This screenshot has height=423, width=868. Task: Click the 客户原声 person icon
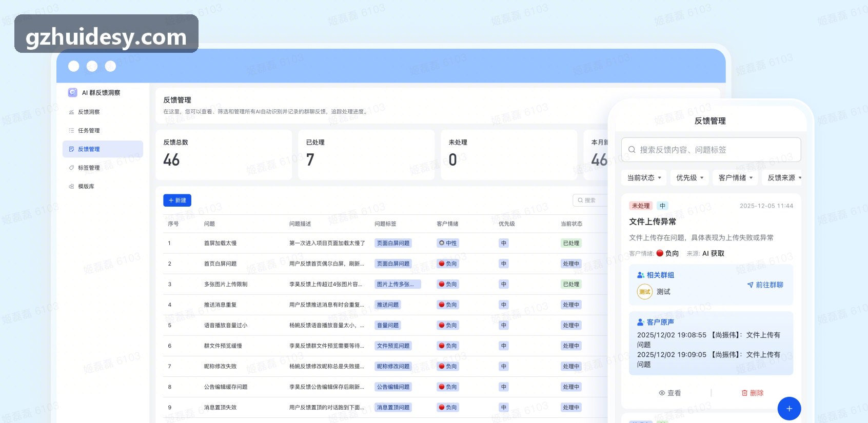(641, 323)
